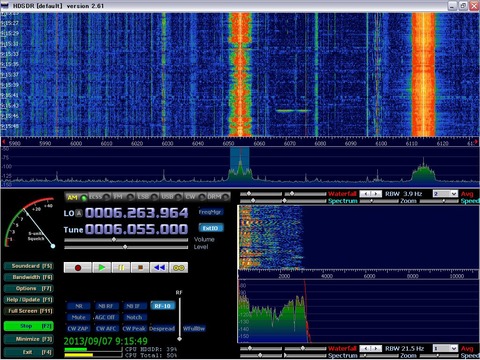Click the red Record button
This screenshot has width=480, height=360.
pos(78,268)
